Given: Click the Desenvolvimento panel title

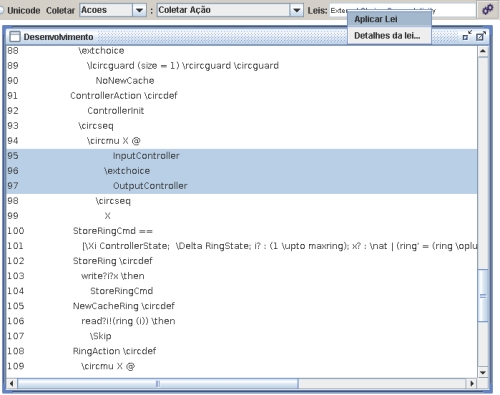Looking at the screenshot, I should [58, 37].
